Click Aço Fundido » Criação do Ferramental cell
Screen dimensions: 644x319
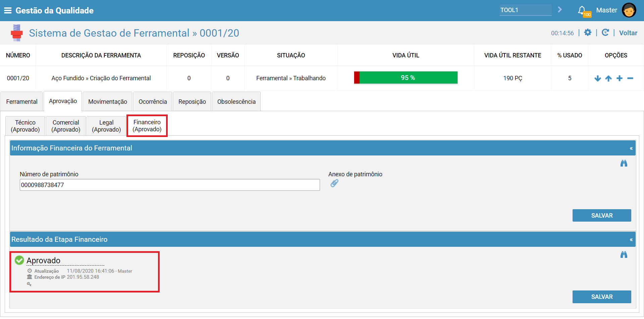pos(101,78)
